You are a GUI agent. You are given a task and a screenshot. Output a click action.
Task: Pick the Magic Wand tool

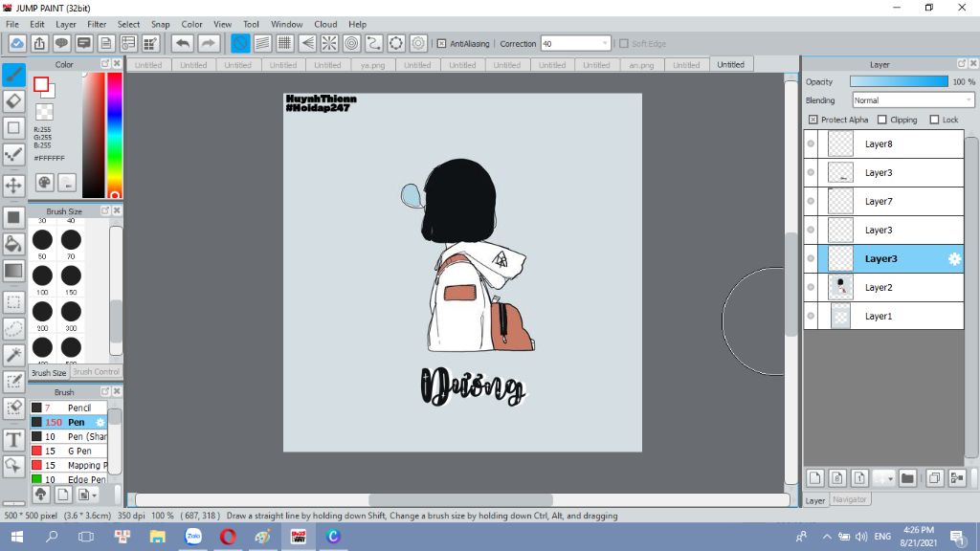click(13, 355)
